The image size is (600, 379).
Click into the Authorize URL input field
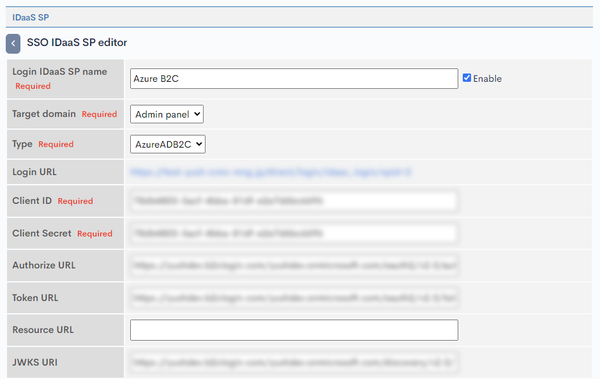[x=294, y=265]
